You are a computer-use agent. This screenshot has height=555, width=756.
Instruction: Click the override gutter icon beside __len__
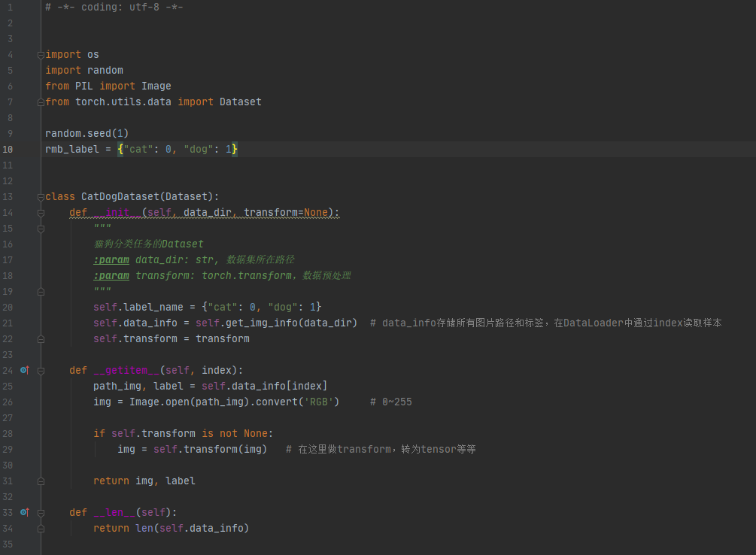click(x=25, y=512)
